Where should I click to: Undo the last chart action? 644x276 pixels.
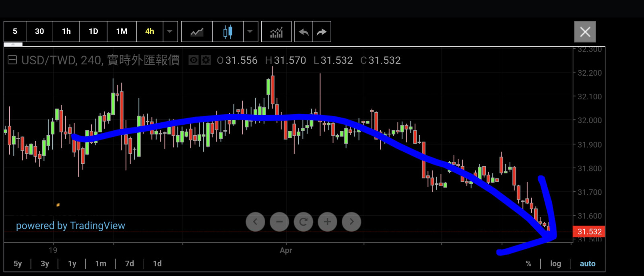(303, 32)
